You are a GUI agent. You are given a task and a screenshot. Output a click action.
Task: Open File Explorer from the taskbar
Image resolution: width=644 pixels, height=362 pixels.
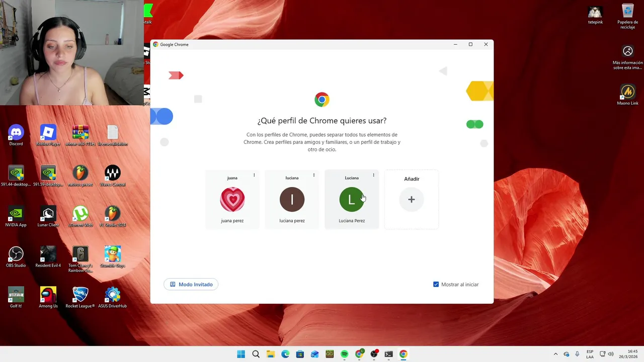coord(271,354)
